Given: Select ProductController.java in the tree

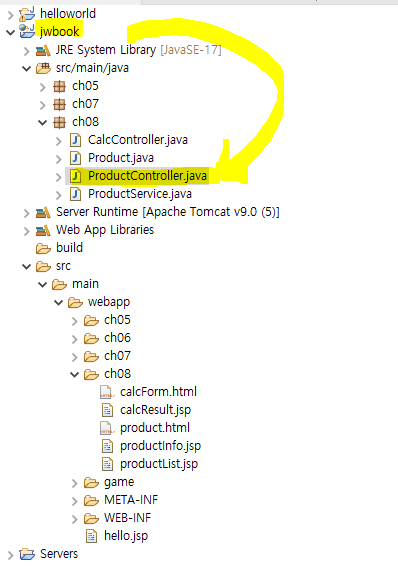Looking at the screenshot, I should (147, 176).
